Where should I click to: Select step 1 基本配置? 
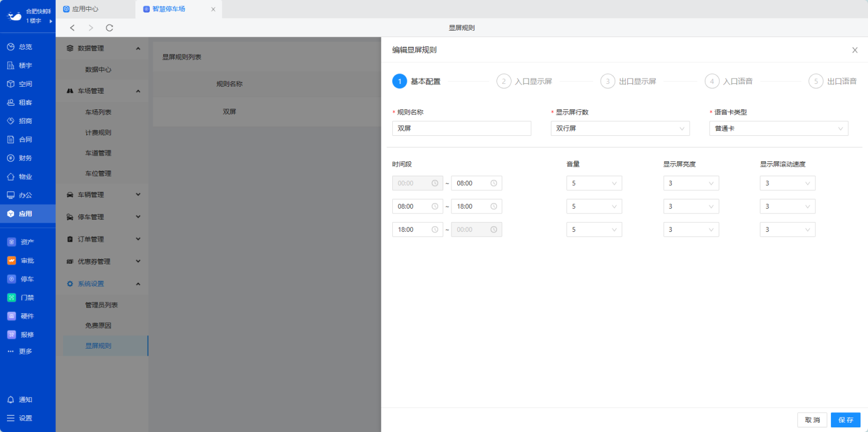tap(417, 82)
